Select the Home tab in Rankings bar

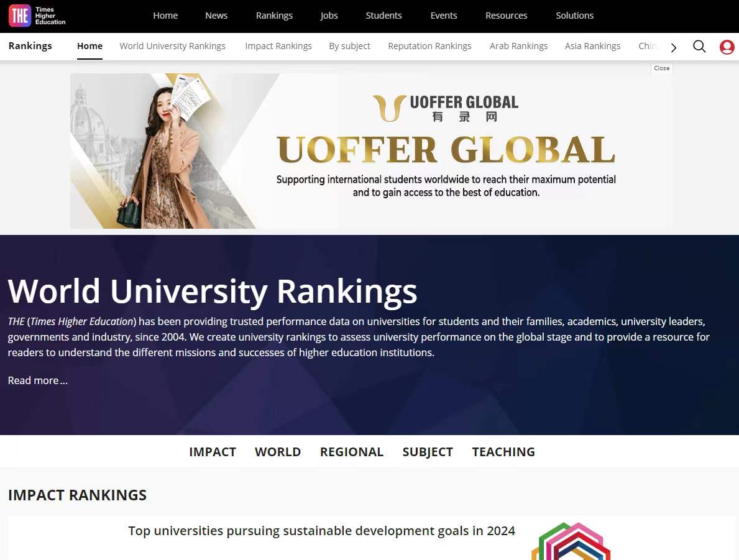point(90,46)
